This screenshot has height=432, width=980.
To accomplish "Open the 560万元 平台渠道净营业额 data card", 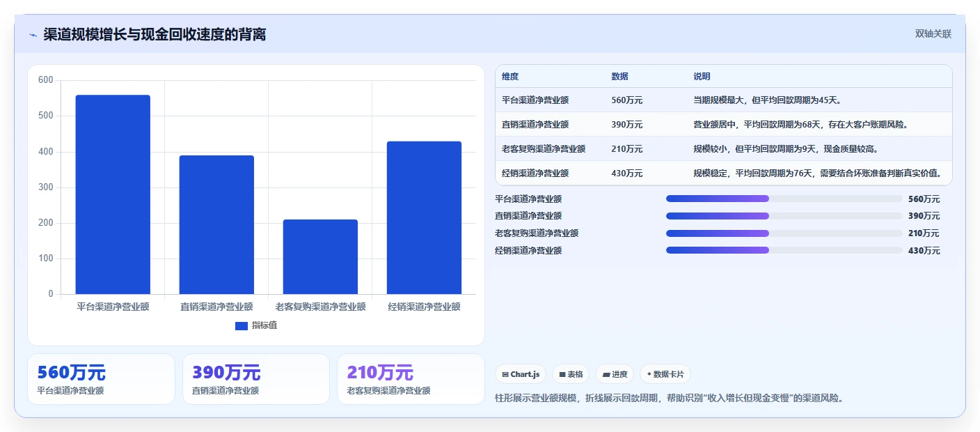I will tap(101, 379).
